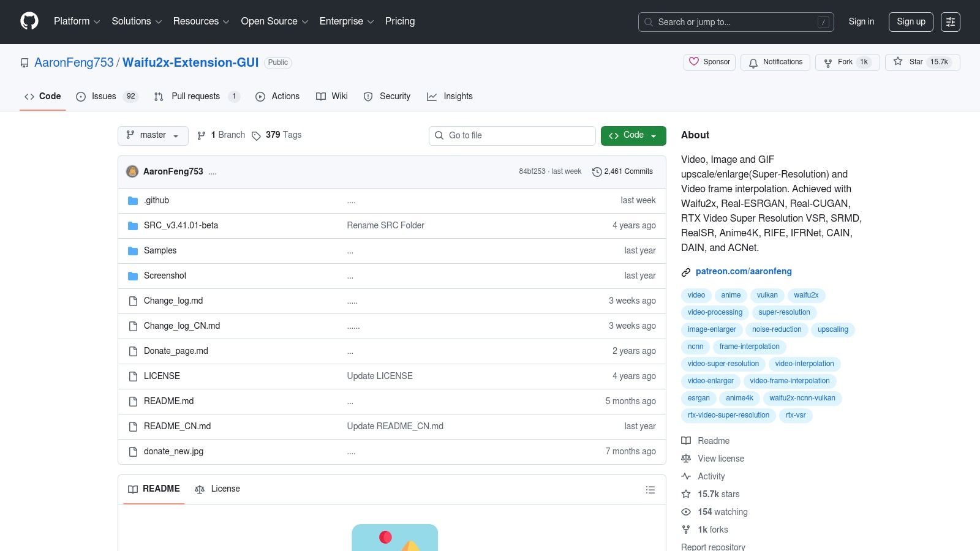Click the .github folder icon

coord(133,201)
